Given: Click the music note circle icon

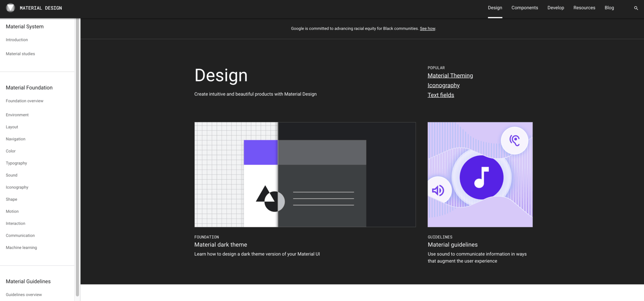Looking at the screenshot, I should tap(481, 177).
